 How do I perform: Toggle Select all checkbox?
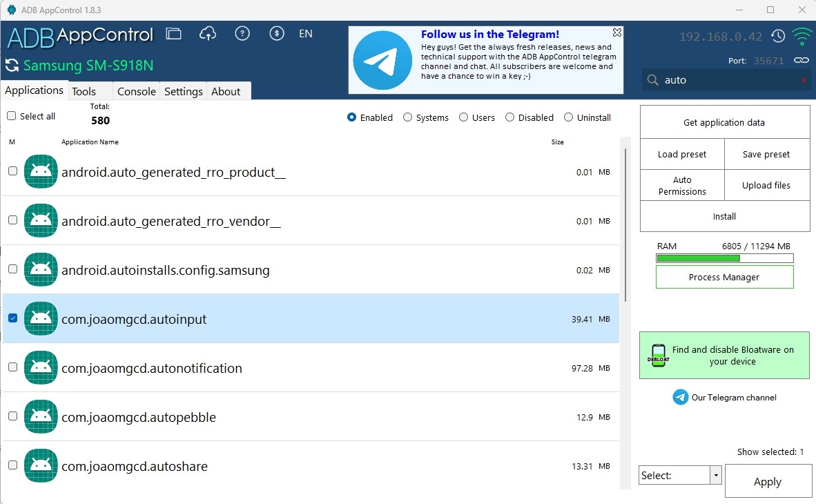tap(12, 115)
